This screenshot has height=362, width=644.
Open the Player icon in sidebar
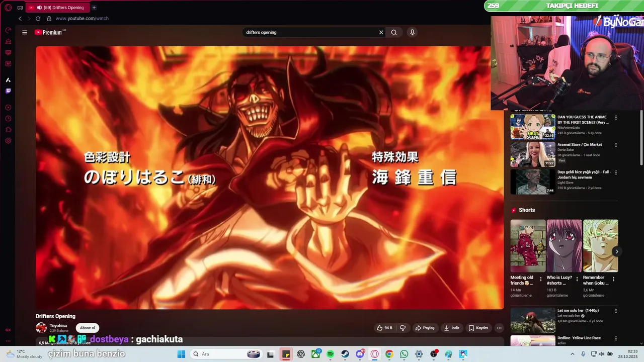click(8, 108)
